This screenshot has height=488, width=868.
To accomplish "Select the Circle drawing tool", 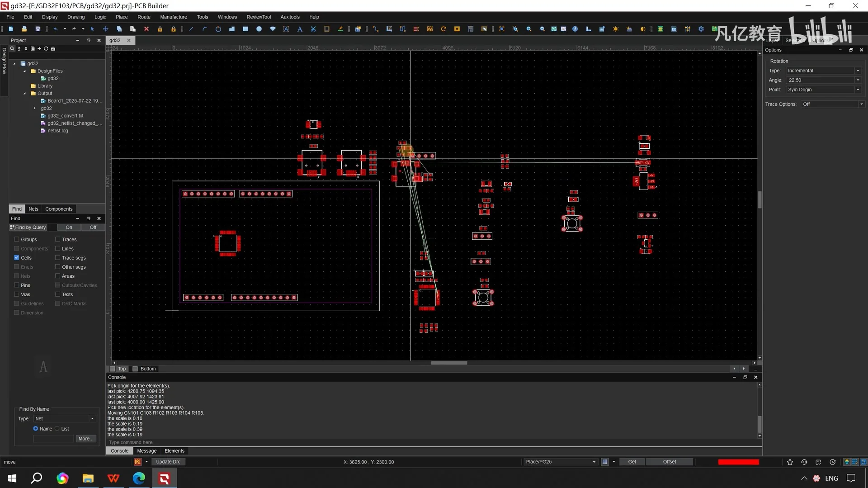I will (x=218, y=29).
